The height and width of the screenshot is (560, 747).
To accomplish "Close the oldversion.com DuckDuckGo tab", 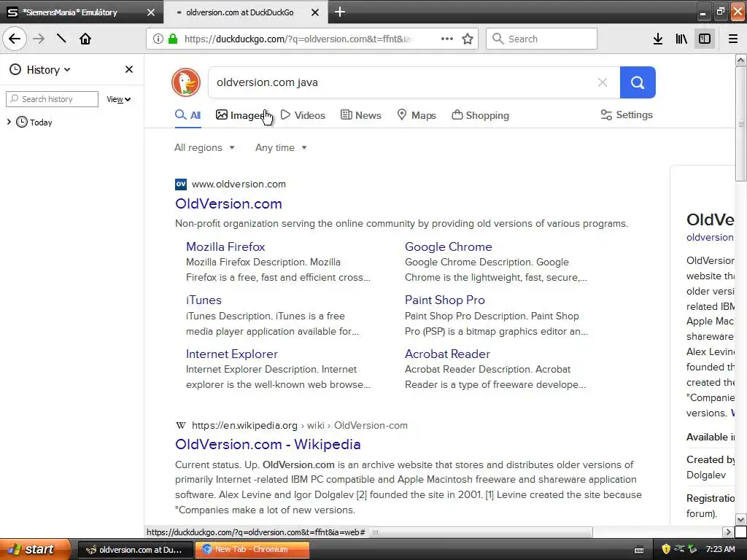I will click(315, 12).
